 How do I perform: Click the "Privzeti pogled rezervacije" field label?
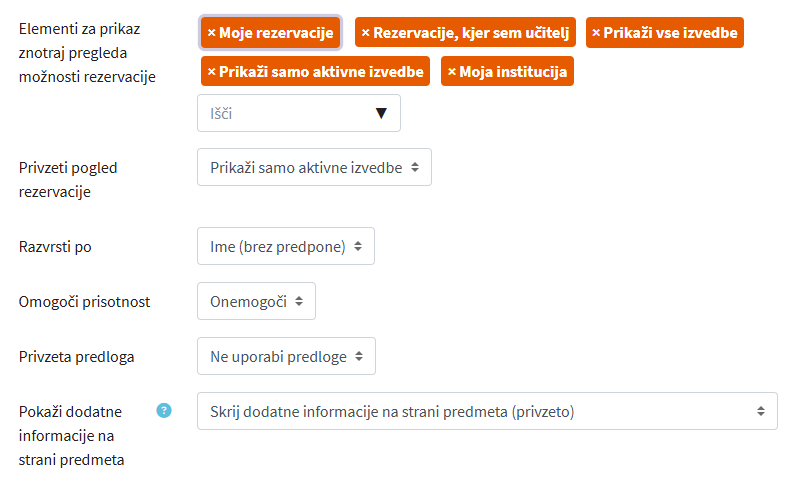(68, 180)
